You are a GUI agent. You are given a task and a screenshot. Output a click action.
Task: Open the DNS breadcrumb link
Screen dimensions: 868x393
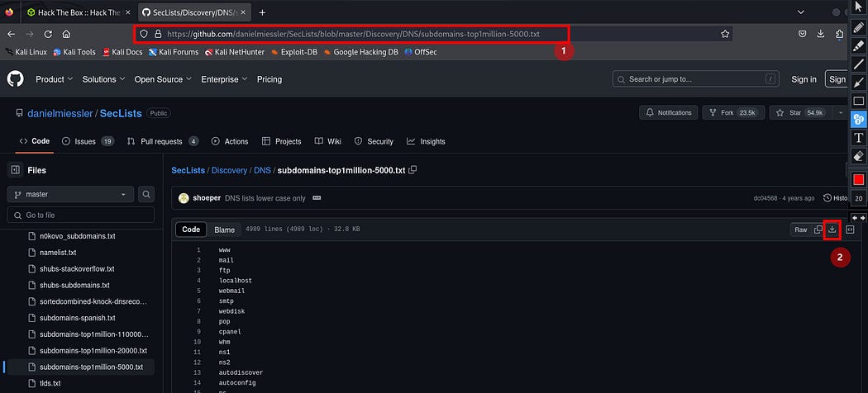point(262,170)
